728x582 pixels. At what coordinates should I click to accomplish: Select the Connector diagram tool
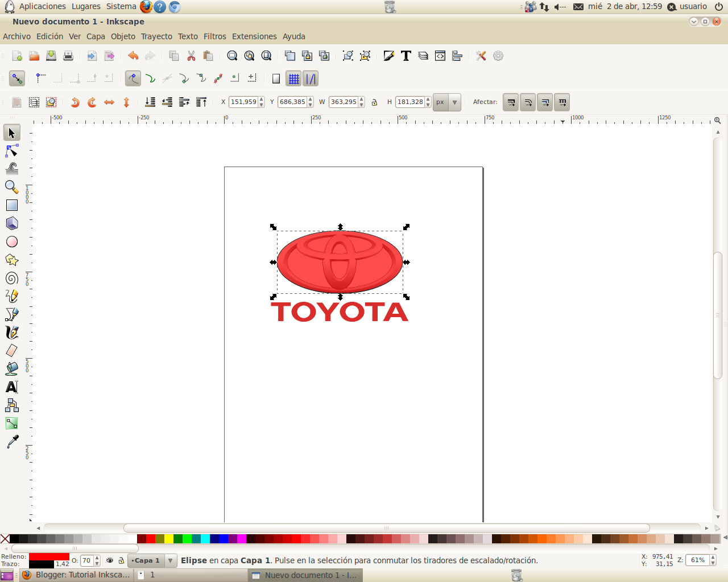[11, 405]
